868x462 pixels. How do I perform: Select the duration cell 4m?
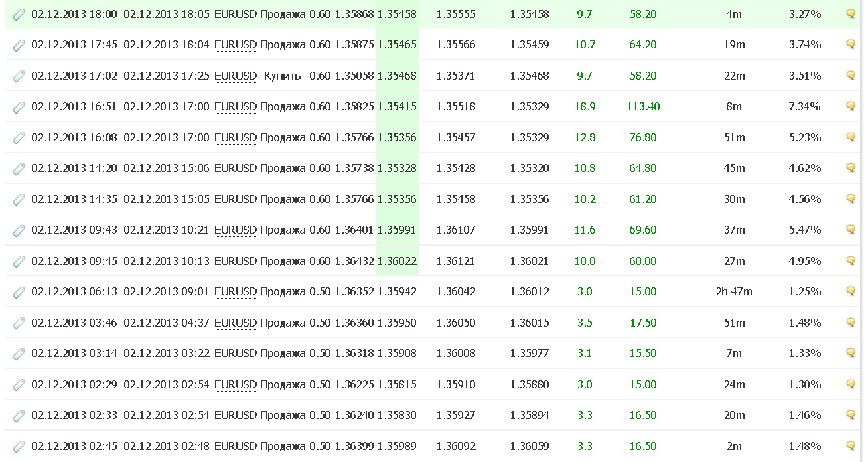(x=734, y=14)
